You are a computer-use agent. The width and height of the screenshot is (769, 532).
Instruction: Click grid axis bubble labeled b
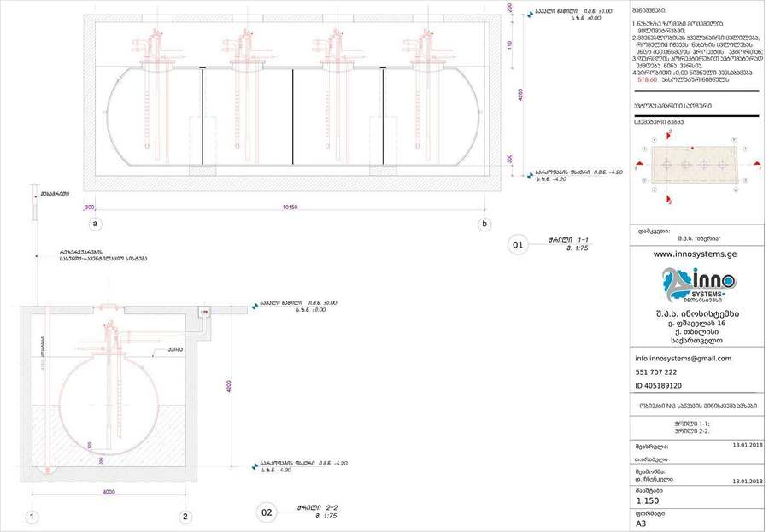[x=484, y=224]
